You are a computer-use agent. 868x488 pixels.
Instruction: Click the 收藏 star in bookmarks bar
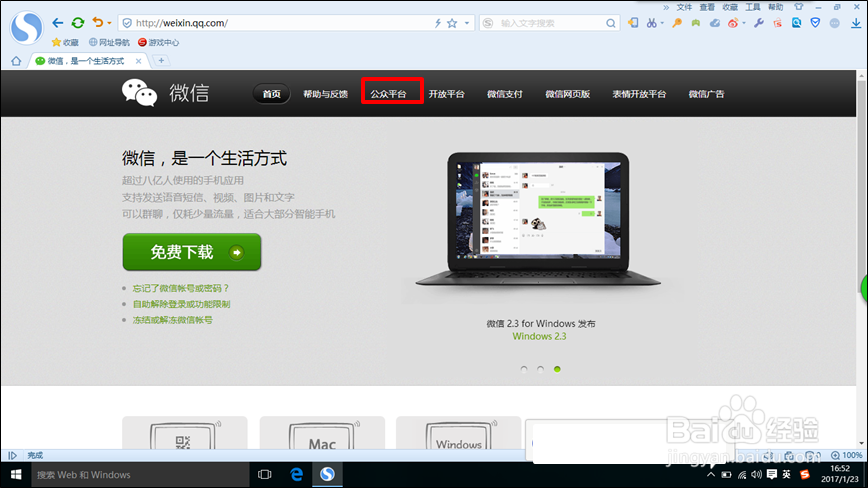(x=65, y=43)
